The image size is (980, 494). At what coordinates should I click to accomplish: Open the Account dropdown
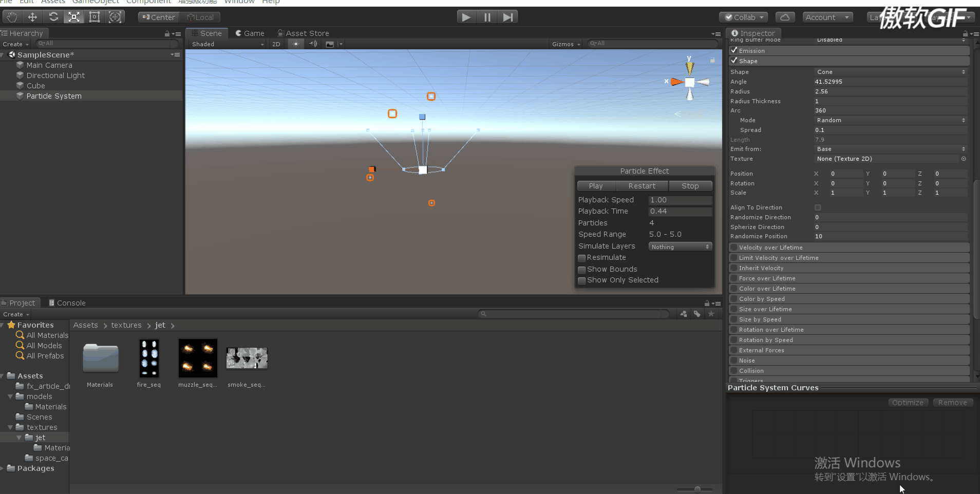click(x=827, y=17)
